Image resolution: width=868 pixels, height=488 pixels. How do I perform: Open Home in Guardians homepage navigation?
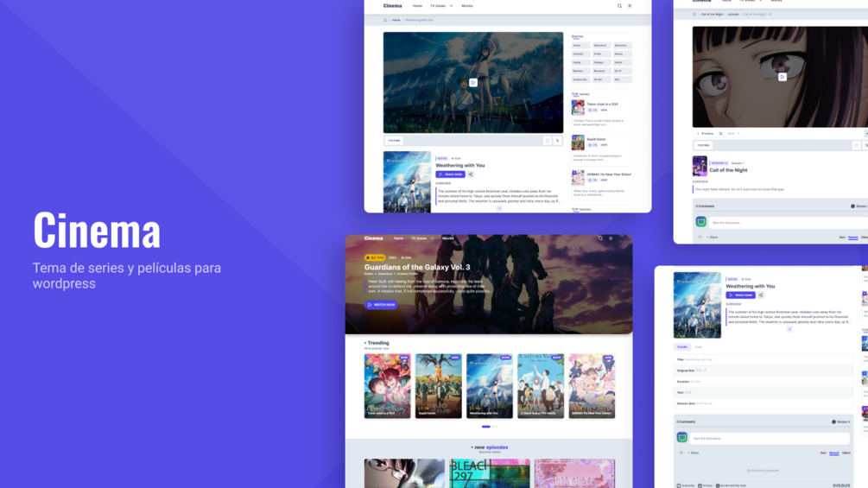398,238
